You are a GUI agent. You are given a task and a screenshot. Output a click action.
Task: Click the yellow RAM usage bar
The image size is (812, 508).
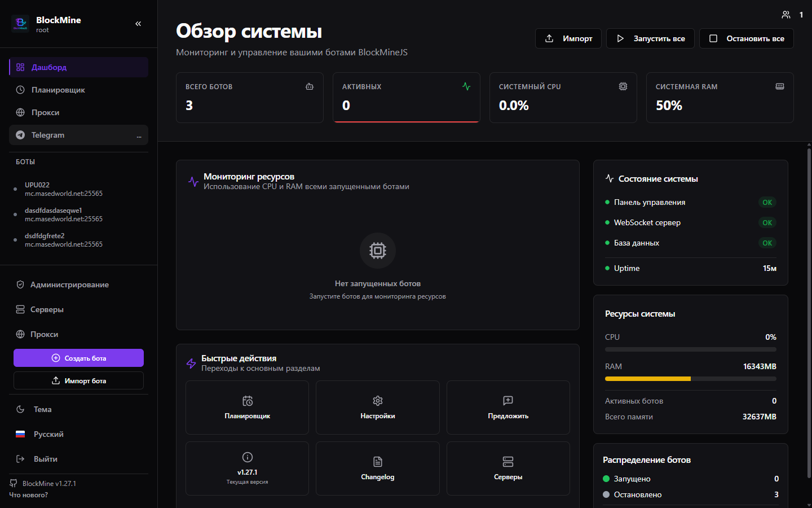point(648,379)
